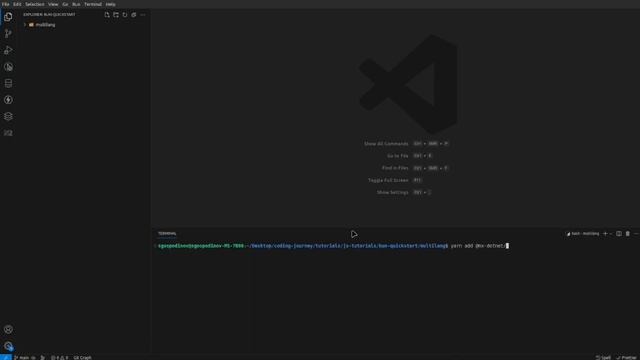The height and width of the screenshot is (360, 640).
Task: Open the Source Control view
Action: pos(8,33)
